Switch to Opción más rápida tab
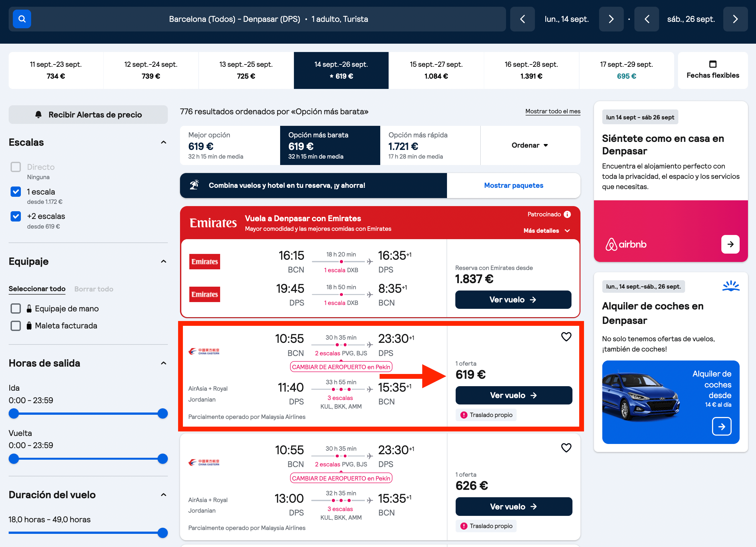 click(x=430, y=145)
